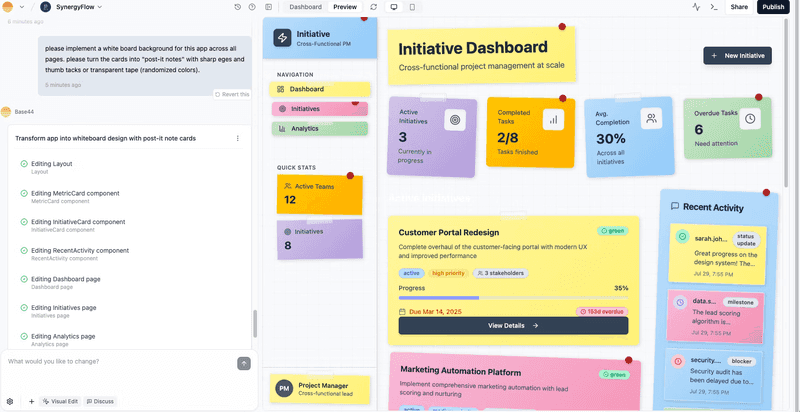Toggle Visual Edit mode
800x412 pixels.
click(61, 401)
